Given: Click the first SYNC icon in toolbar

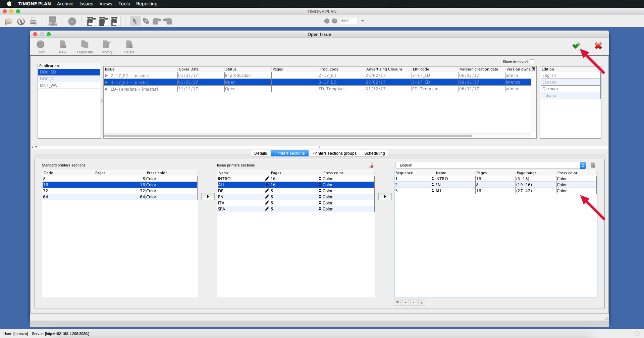Looking at the screenshot, I should (x=91, y=21).
